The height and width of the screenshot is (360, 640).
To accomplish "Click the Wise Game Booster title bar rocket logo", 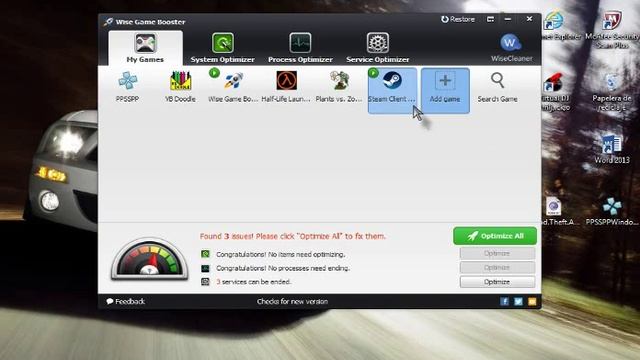I will pos(108,22).
